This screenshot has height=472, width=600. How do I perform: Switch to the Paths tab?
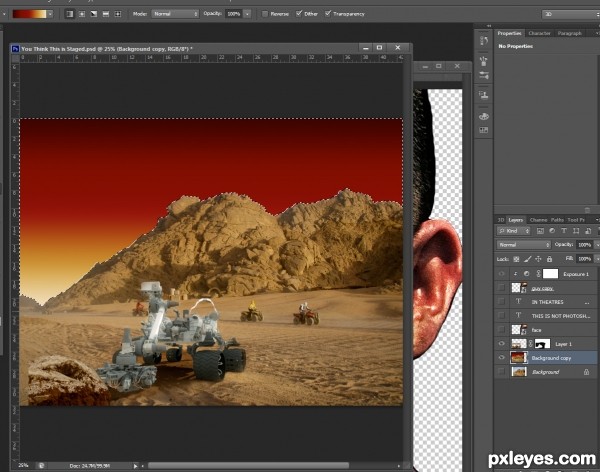pyautogui.click(x=557, y=220)
